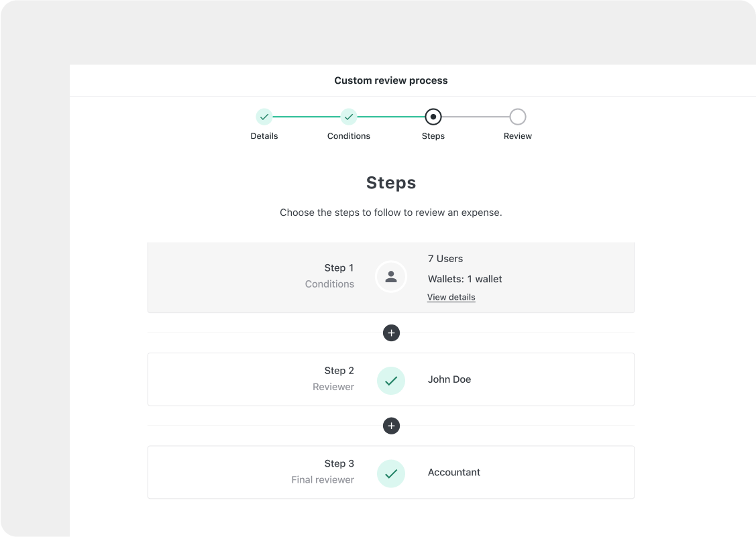Add a step after Step 2 with plus button
The height and width of the screenshot is (537, 756).
(x=391, y=426)
